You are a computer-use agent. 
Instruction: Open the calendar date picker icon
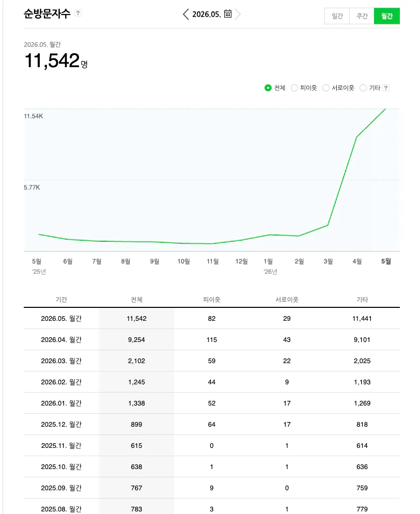228,14
